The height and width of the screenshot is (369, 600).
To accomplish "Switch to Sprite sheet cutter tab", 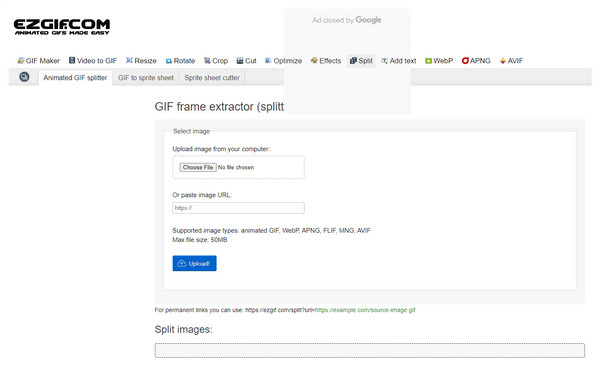I will tap(212, 78).
